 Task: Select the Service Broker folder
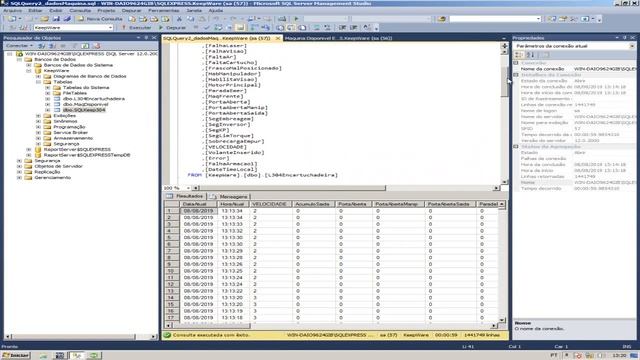(71, 133)
